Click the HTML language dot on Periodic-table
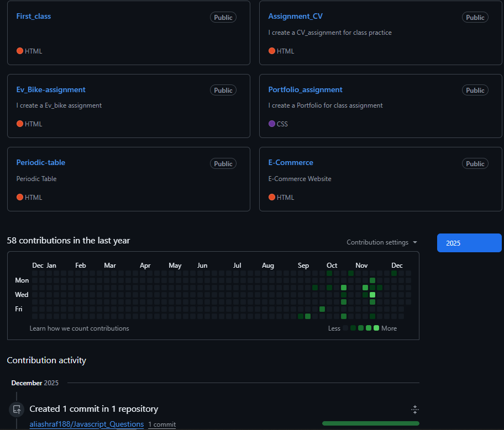The image size is (504, 430). [19, 197]
